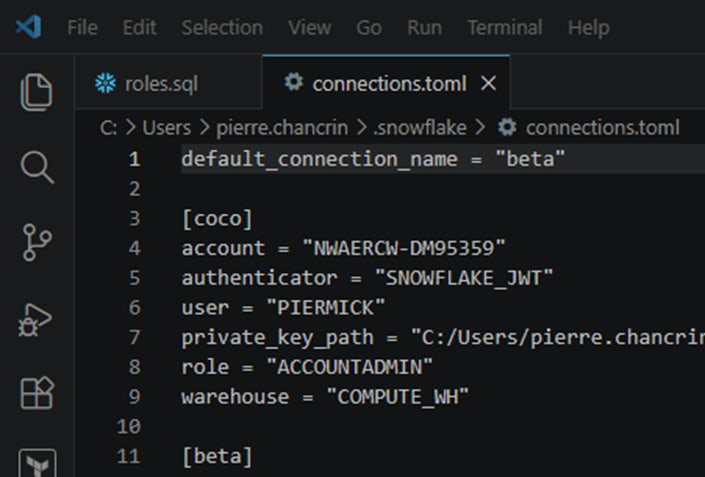Image resolution: width=705 pixels, height=477 pixels.
Task: Open the File menu
Action: (x=82, y=27)
